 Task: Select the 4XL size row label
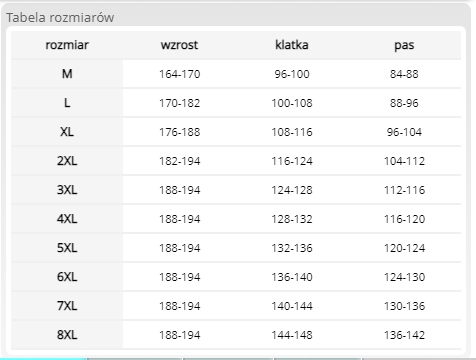coord(67,219)
